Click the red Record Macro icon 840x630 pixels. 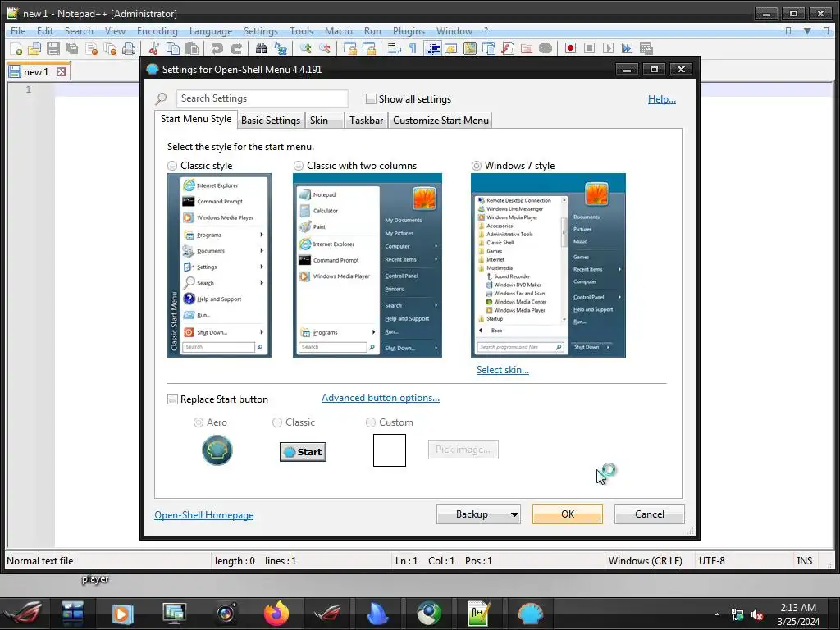pyautogui.click(x=570, y=48)
